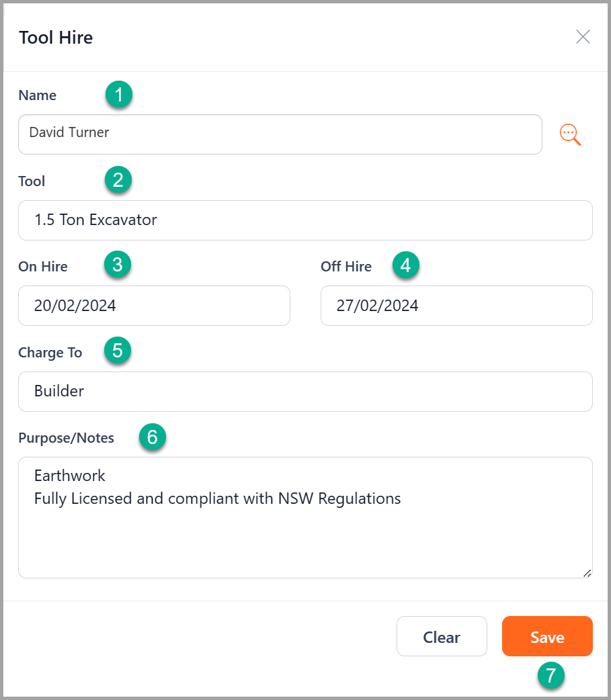Click the number 7 badge below Save
Image resolution: width=611 pixels, height=700 pixels.
pyautogui.click(x=551, y=675)
